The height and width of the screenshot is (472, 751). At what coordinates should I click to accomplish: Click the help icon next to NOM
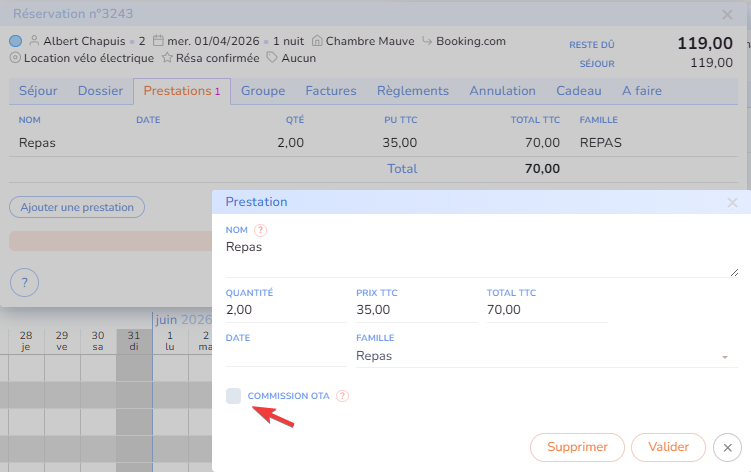tap(261, 230)
